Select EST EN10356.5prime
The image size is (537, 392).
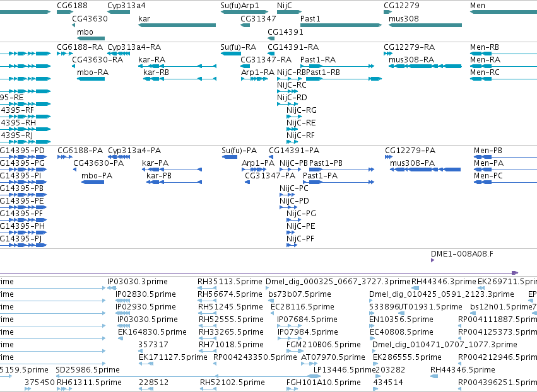pyautogui.click(x=401, y=319)
